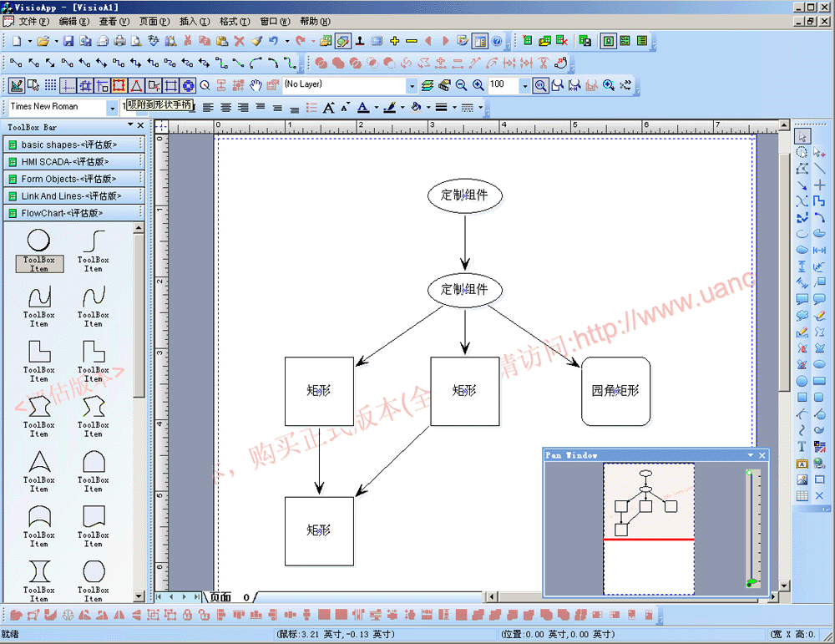The height and width of the screenshot is (644, 835).
Task: Open the No Layer dropdown list
Action: 411,85
